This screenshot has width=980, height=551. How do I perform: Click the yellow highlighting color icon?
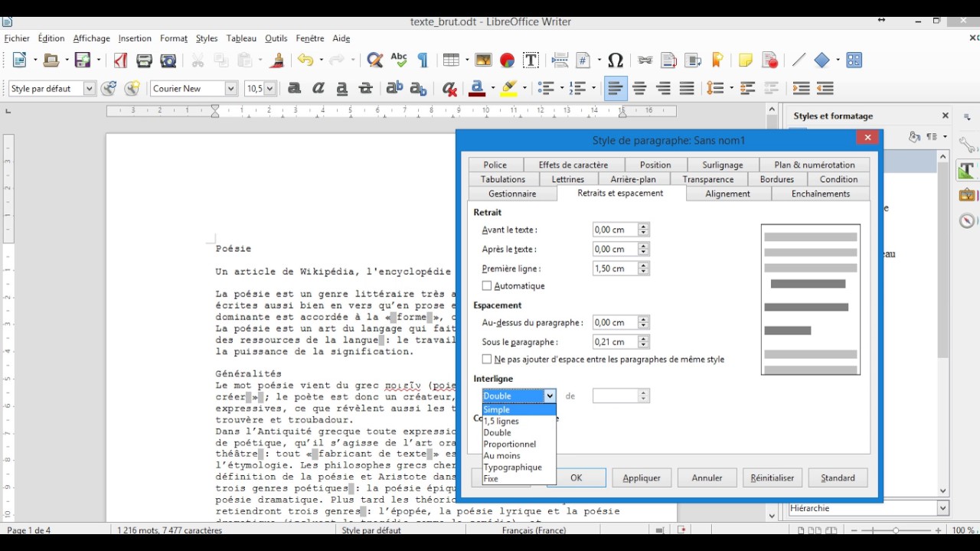coord(508,89)
